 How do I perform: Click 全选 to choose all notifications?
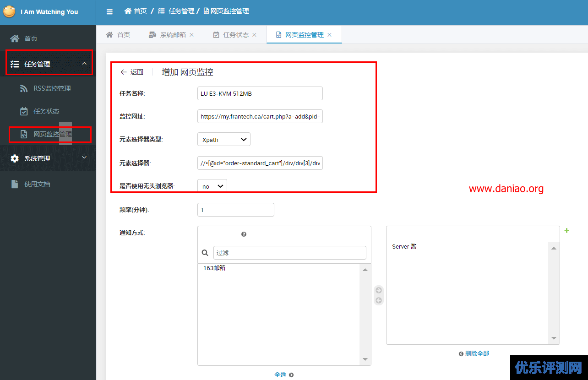[x=280, y=375]
